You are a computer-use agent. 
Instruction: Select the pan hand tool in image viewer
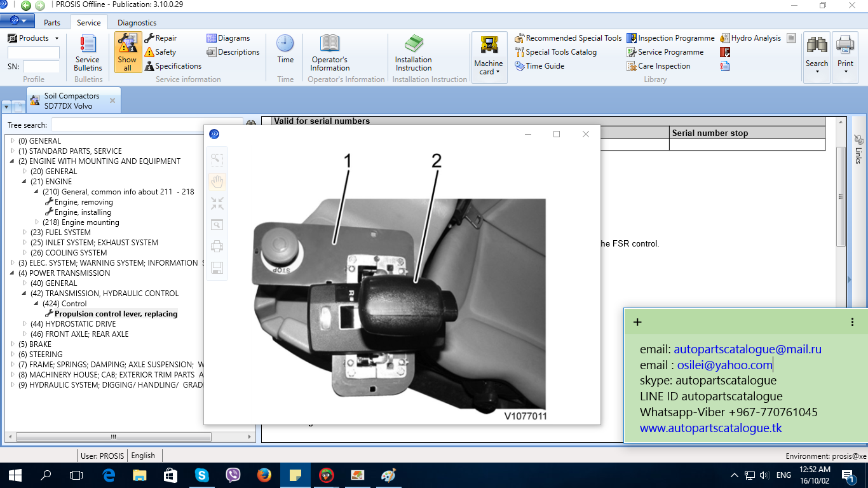click(217, 182)
